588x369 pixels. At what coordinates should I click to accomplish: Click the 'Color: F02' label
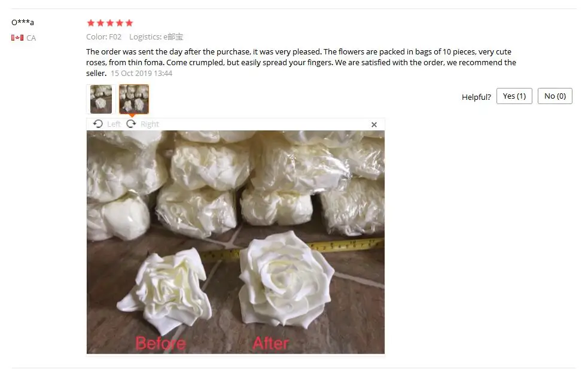[104, 36]
